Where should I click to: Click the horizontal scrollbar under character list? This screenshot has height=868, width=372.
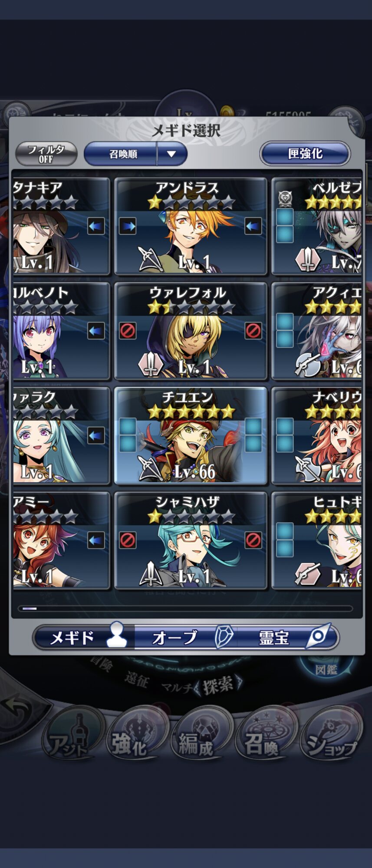pyautogui.click(x=185, y=608)
